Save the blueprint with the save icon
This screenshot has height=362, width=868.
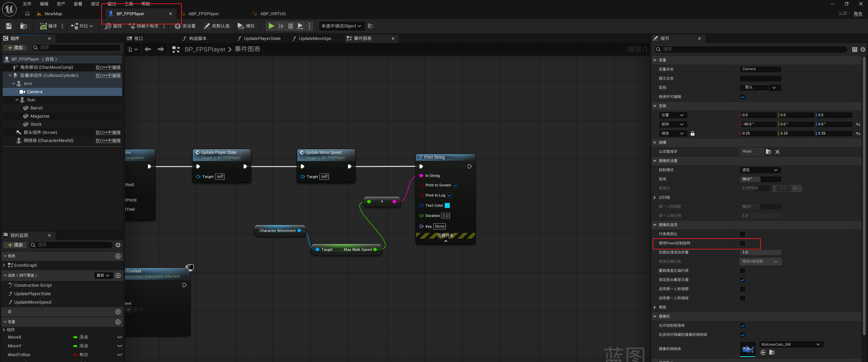click(9, 26)
